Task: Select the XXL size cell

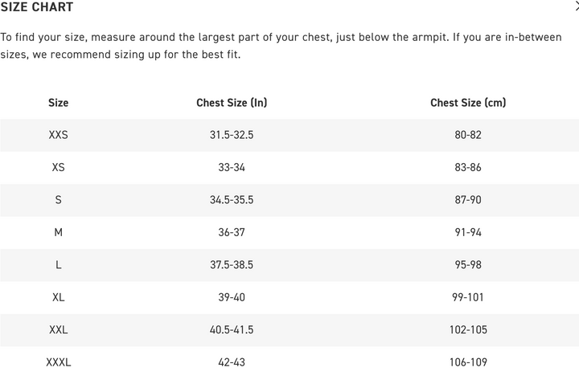Action: point(58,330)
